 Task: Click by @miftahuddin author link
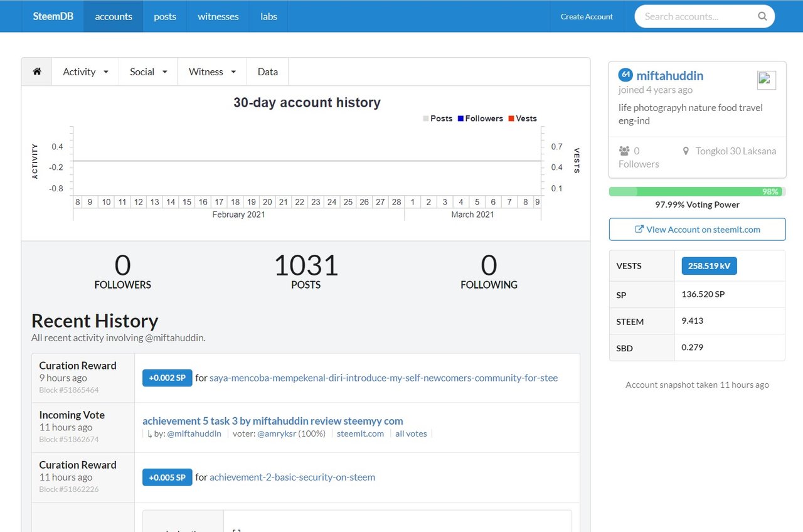point(194,434)
